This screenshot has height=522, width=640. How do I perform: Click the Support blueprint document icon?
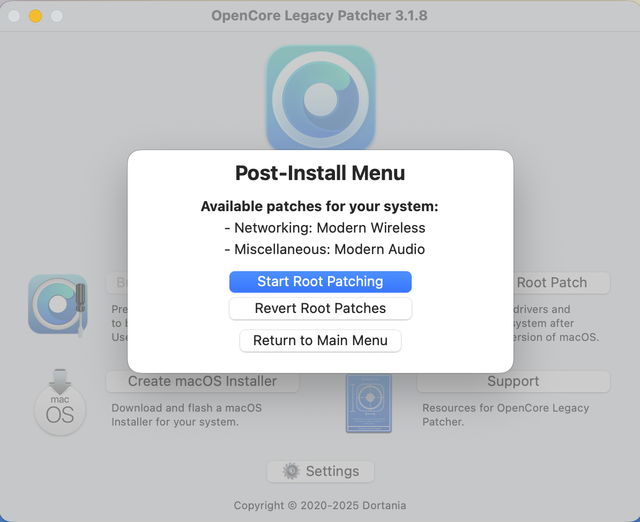point(369,403)
